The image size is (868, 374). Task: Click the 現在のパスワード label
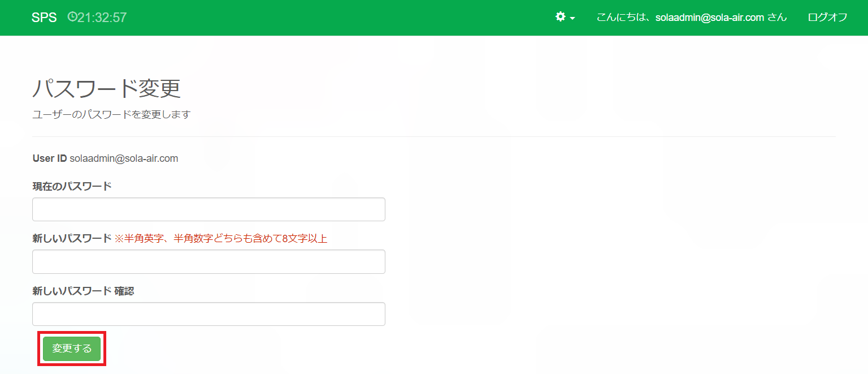pos(72,186)
